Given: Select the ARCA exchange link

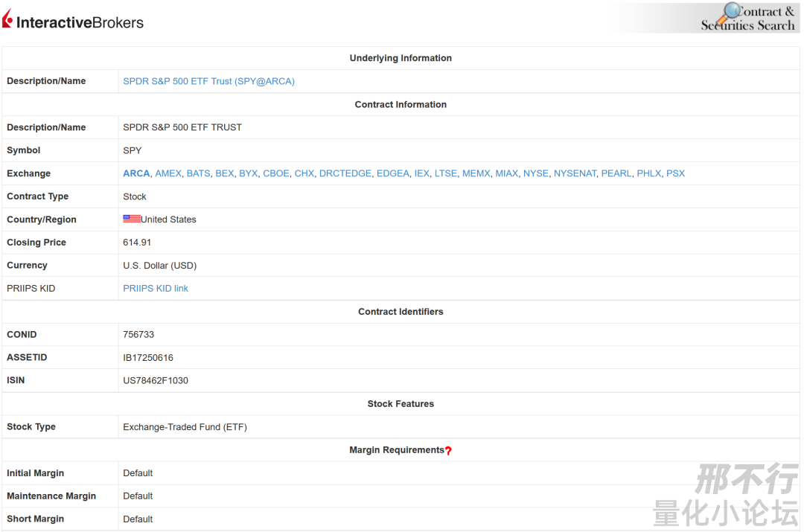Looking at the screenshot, I should point(136,173).
